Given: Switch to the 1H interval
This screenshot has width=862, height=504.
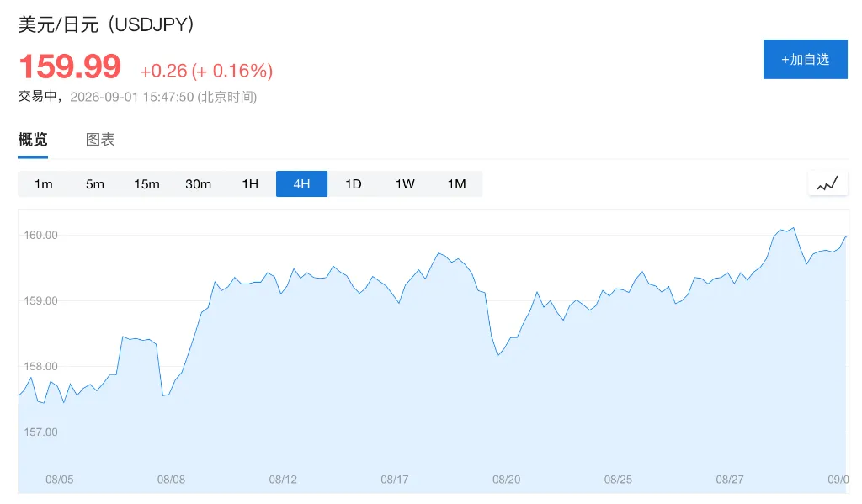Looking at the screenshot, I should coord(250,184).
